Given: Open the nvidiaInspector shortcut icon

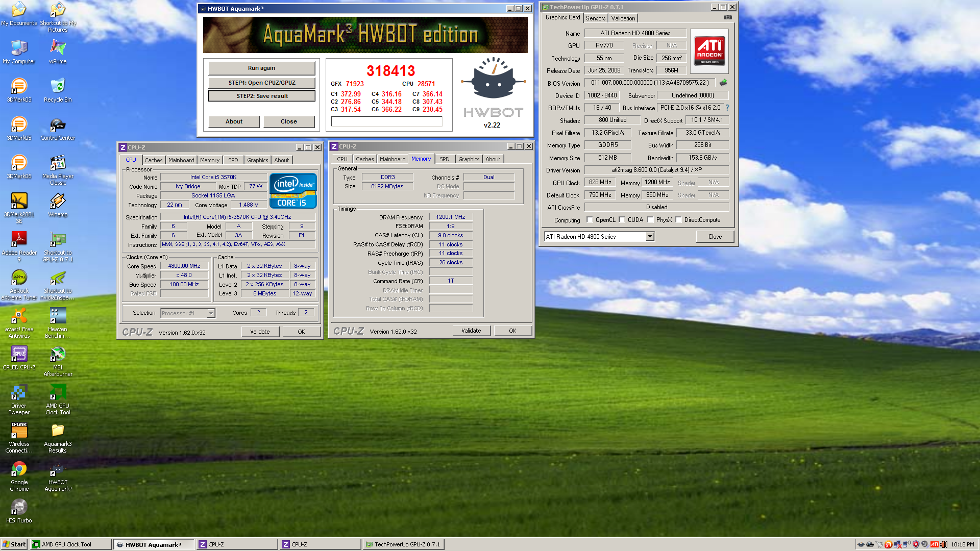Looking at the screenshot, I should point(58,285).
